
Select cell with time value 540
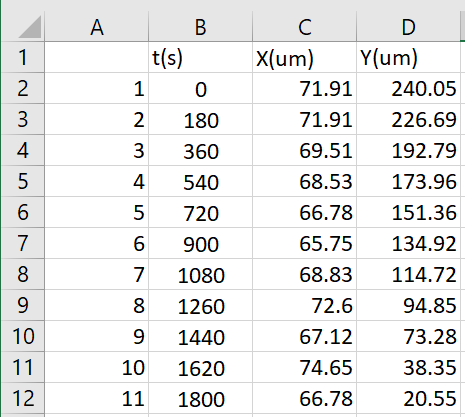tap(200, 181)
